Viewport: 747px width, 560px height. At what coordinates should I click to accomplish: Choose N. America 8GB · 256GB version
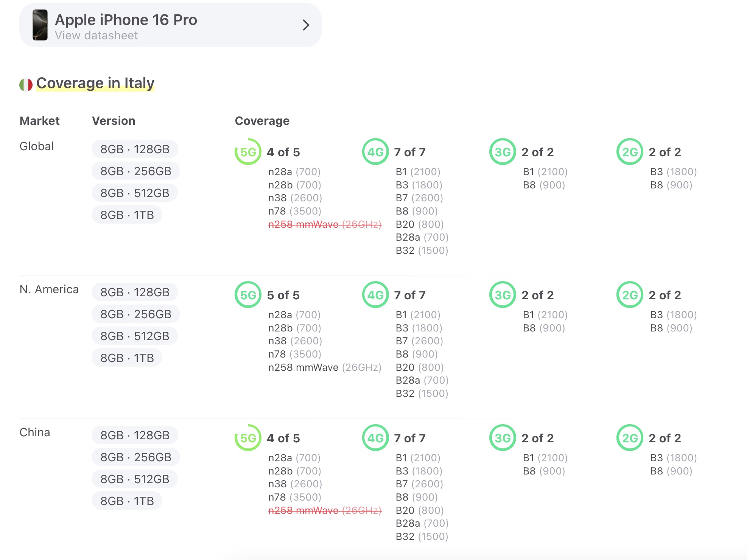pyautogui.click(x=135, y=314)
